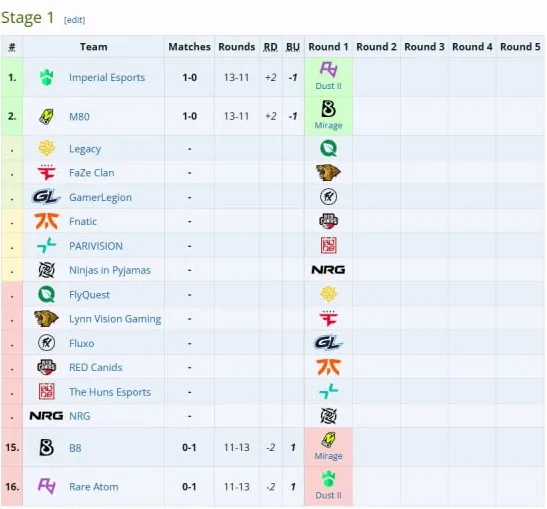The image size is (547, 509).
Task: Open the B8 team link
Action: pos(75,448)
